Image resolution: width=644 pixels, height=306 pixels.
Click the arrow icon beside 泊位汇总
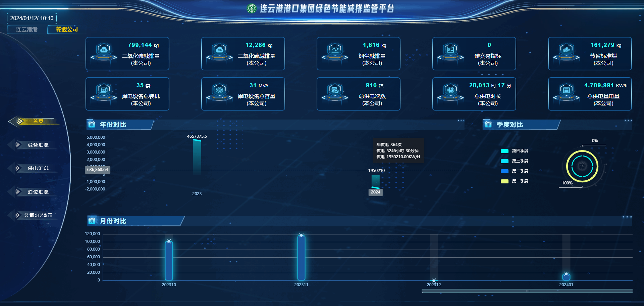point(18,192)
